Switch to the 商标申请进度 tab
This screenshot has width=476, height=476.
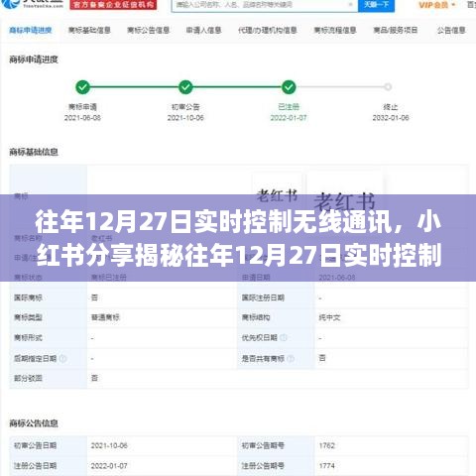point(31,31)
